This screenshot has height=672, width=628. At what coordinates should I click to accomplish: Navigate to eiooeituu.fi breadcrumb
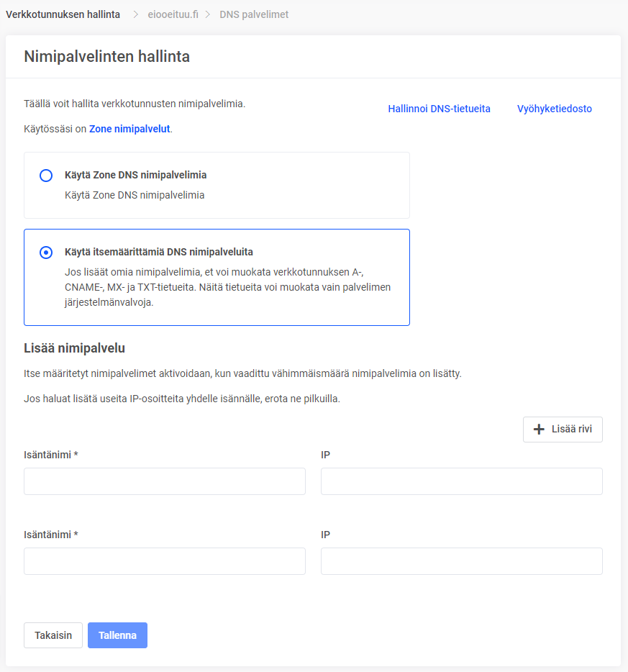[x=173, y=14]
